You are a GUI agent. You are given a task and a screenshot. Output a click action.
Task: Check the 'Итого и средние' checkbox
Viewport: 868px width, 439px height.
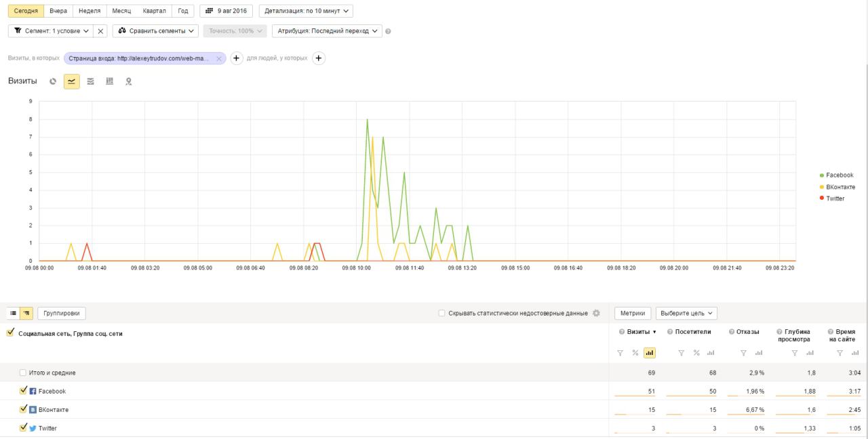[23, 373]
